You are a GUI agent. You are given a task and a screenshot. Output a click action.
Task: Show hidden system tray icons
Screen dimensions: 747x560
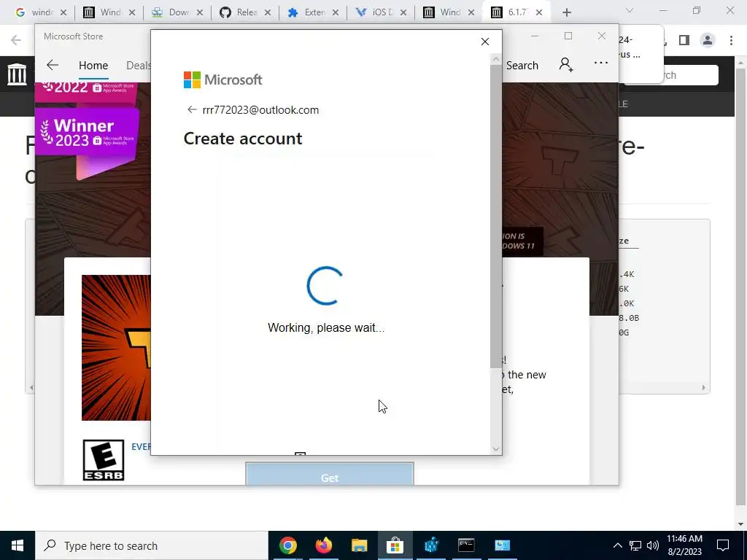point(617,545)
